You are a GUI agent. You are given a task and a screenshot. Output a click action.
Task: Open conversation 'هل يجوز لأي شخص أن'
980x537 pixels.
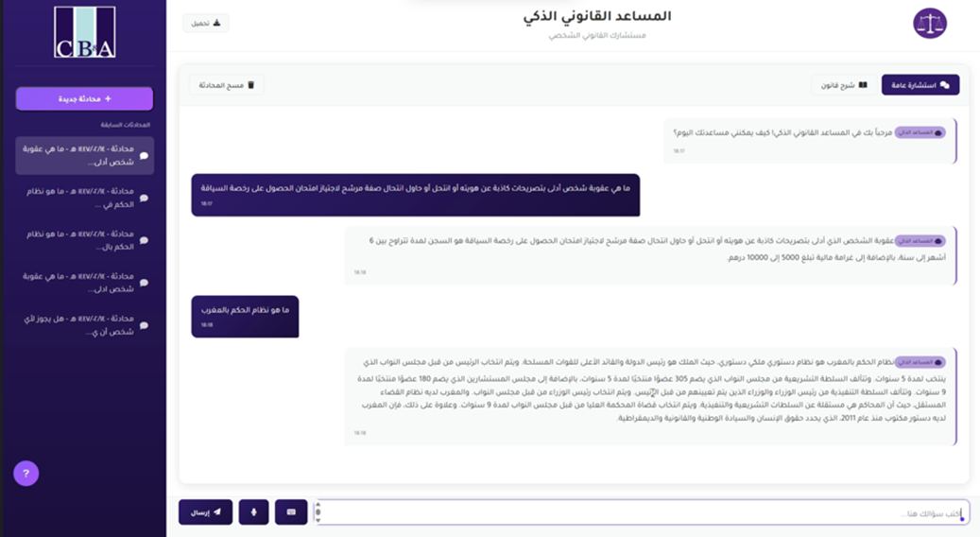(84, 326)
